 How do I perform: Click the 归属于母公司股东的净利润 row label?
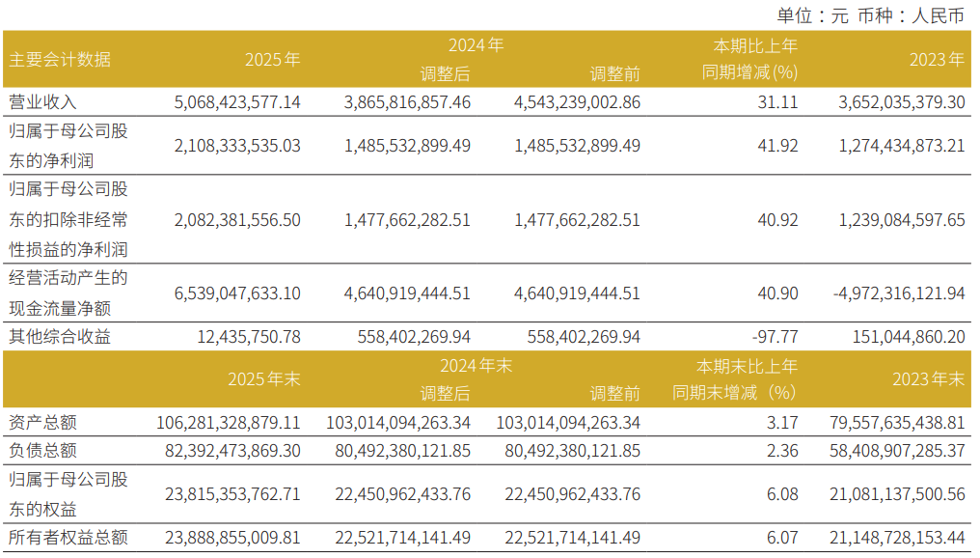[x=68, y=146]
